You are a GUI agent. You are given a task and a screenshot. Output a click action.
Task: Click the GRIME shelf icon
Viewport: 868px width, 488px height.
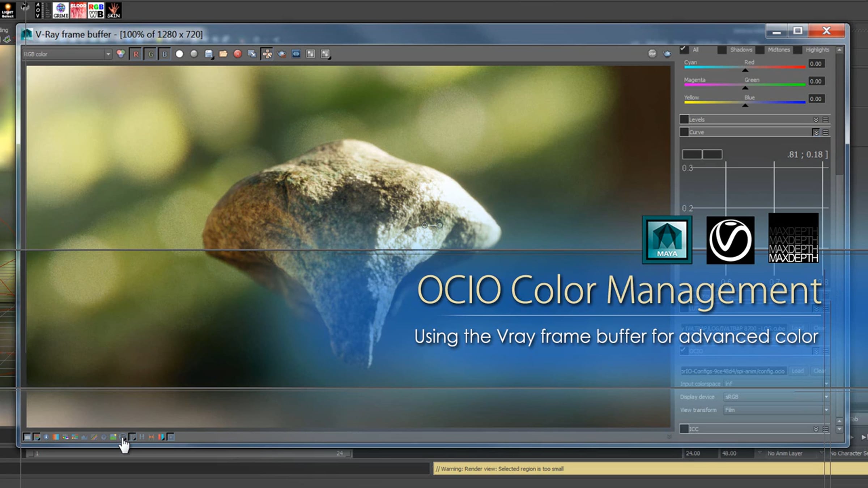pos(60,10)
